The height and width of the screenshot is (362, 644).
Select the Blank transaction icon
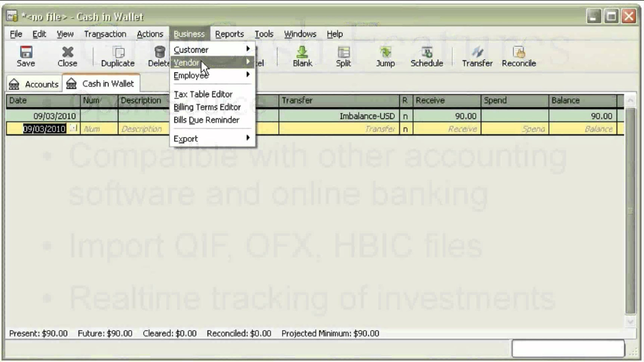click(302, 55)
